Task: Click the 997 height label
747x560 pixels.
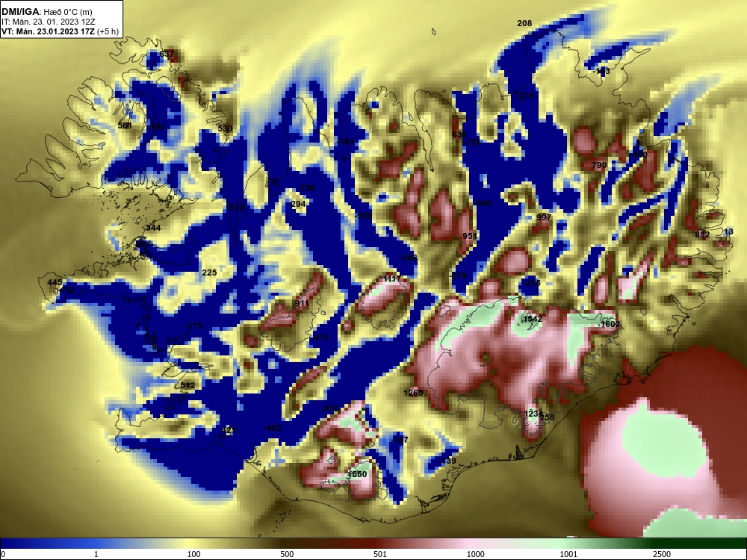Action: pos(544,217)
